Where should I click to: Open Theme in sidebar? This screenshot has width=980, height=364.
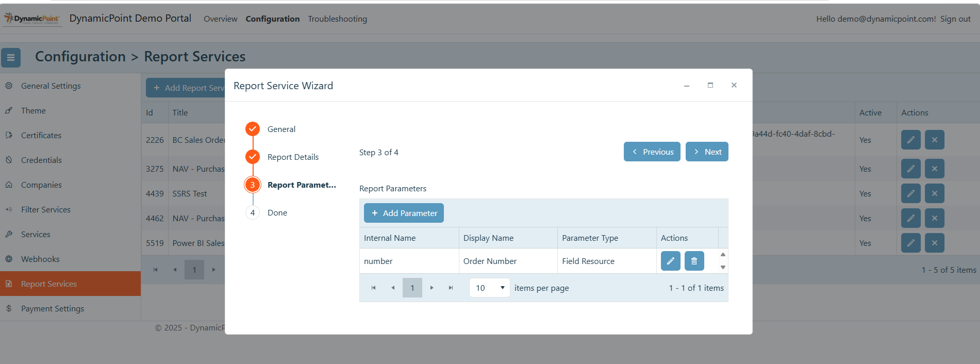pos(70,110)
